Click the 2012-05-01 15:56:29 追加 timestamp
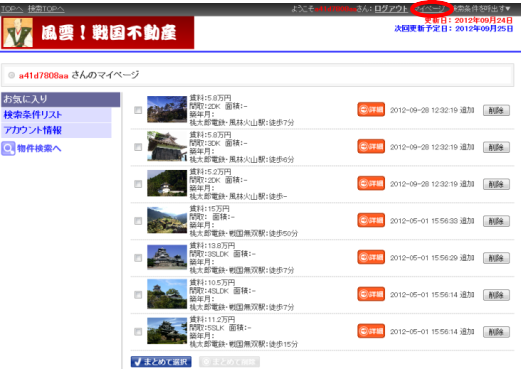 432,258
